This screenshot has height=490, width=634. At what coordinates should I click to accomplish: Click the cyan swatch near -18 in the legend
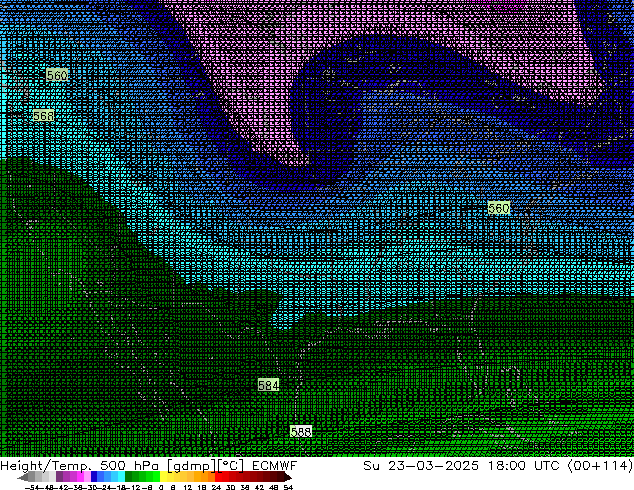click(x=122, y=476)
